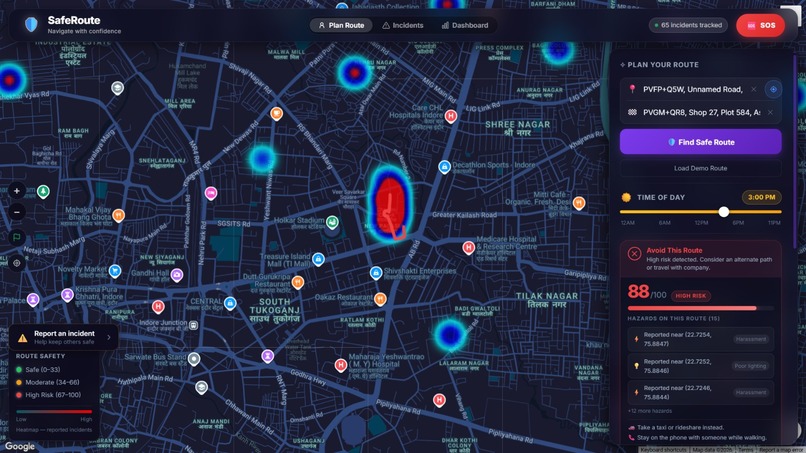Click the Find Safe Route button

[701, 142]
